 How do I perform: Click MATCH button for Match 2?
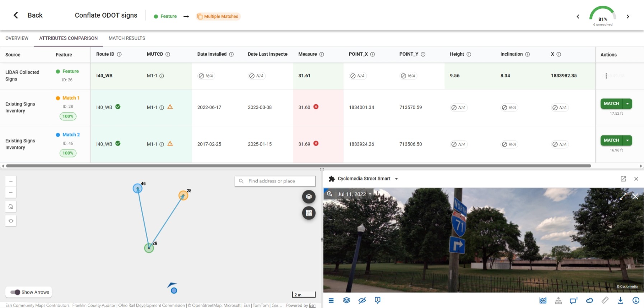pyautogui.click(x=612, y=140)
